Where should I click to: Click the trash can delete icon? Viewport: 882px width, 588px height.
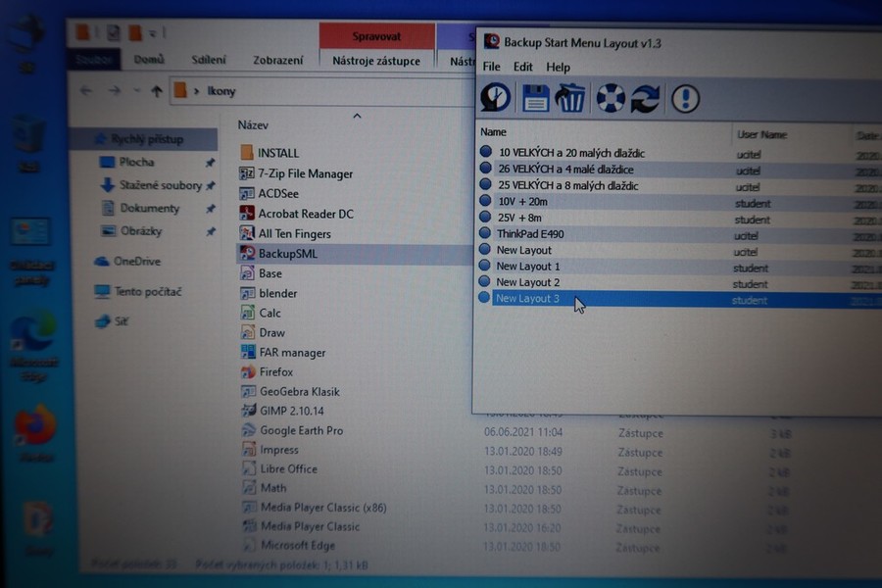[569, 98]
